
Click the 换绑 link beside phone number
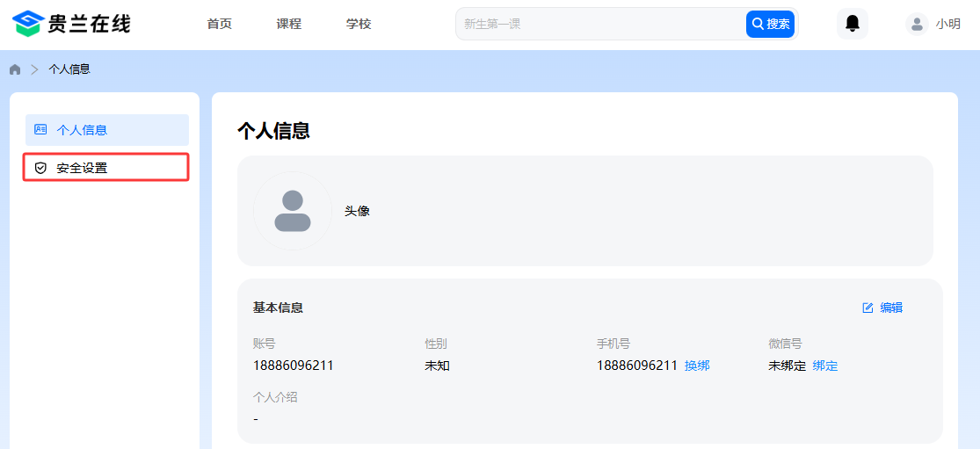point(697,366)
